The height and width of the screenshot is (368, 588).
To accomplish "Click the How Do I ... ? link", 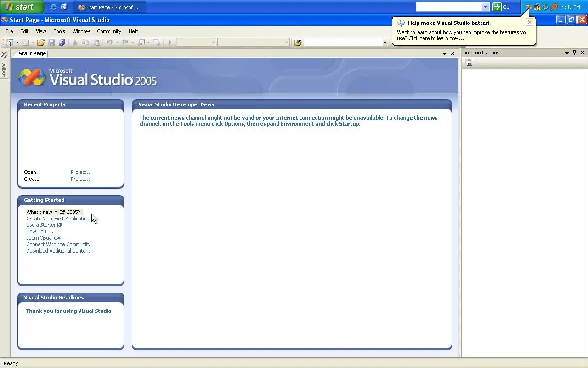I will coord(42,231).
